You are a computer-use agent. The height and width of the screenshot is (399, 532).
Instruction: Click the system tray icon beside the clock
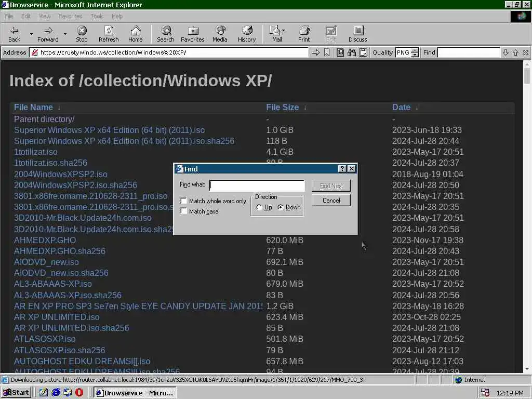[485, 393]
